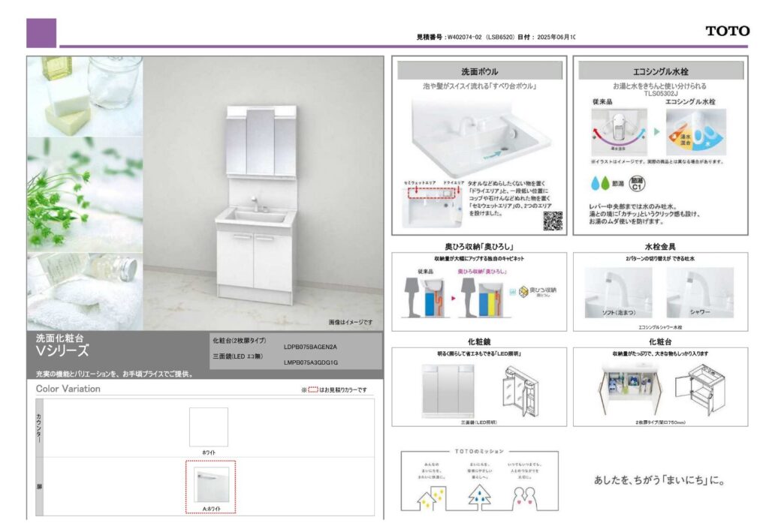Click the round 節湯 C1 badge
This screenshot has width=769, height=532.
[637, 182]
